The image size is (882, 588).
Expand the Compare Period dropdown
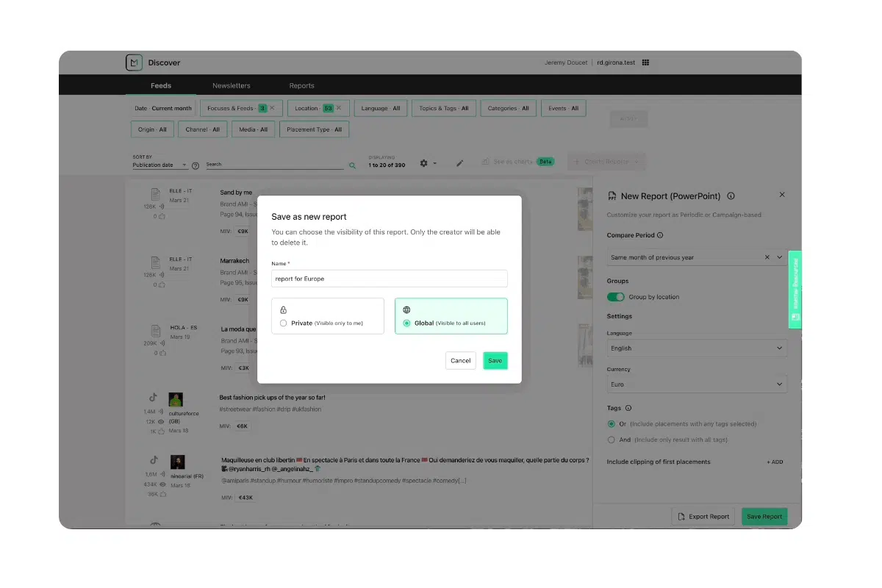pos(779,257)
